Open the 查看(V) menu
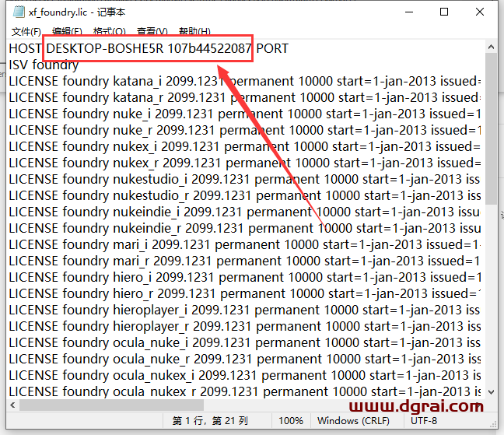The height and width of the screenshot is (435, 504). (152, 31)
